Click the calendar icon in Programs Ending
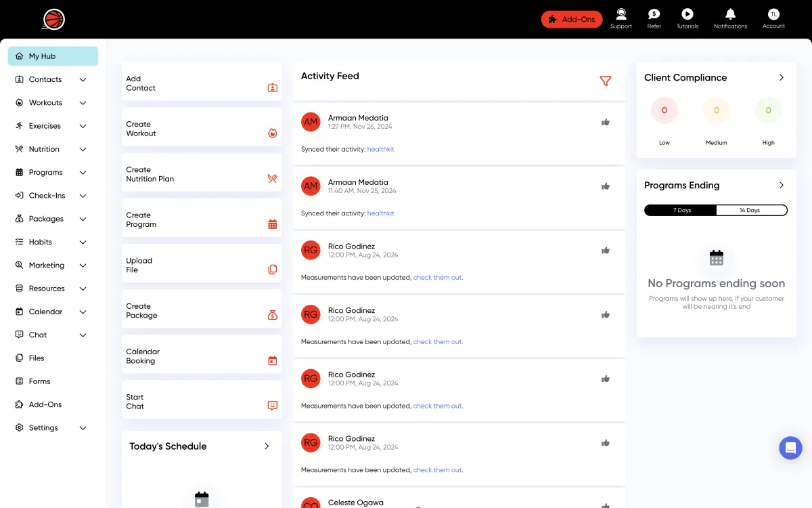 pos(717,258)
